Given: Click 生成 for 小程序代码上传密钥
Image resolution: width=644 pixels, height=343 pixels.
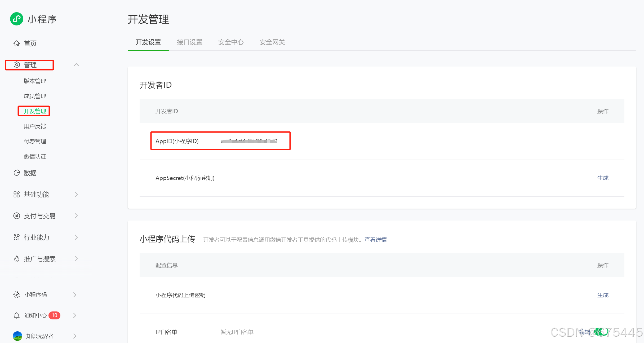Looking at the screenshot, I should pyautogui.click(x=603, y=295).
